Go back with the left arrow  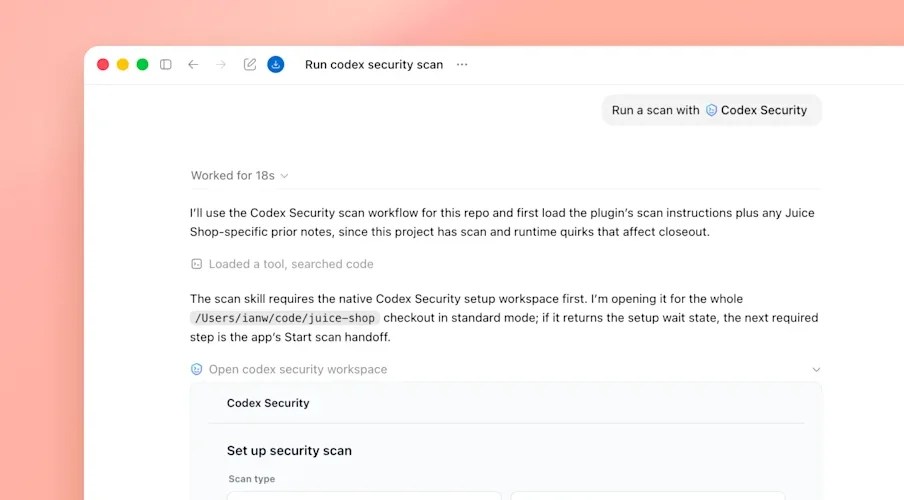tap(193, 65)
